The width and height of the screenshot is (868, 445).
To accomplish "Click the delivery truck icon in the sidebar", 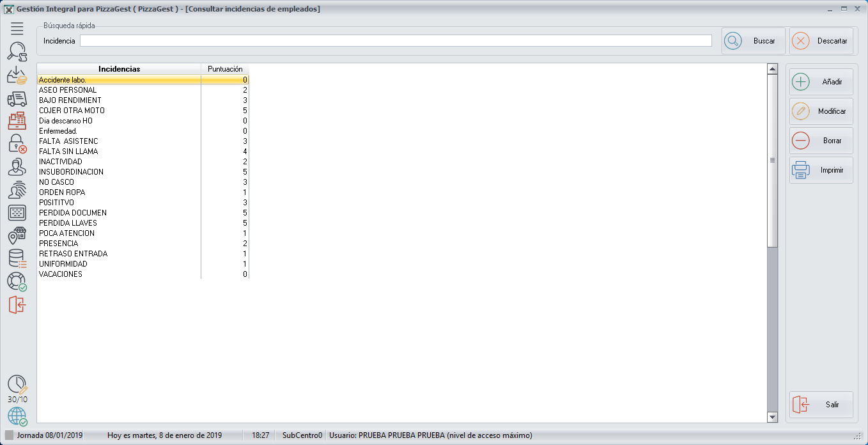I will coord(17,98).
